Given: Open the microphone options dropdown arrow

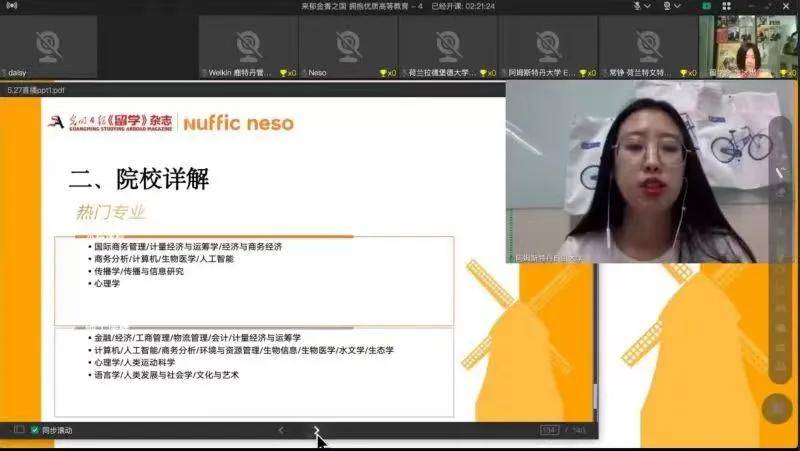Looking at the screenshot, I should pos(648,6).
